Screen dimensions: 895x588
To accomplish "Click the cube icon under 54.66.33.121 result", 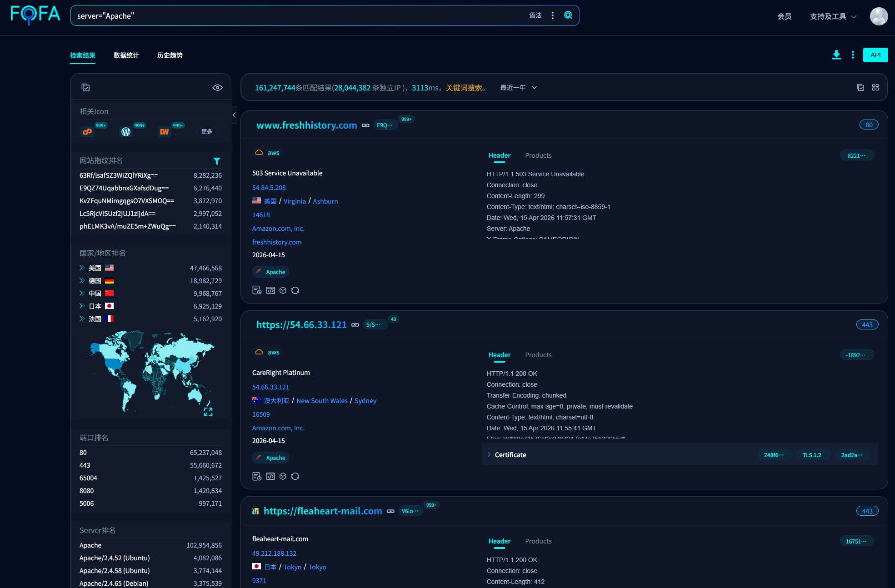I will point(283,476).
